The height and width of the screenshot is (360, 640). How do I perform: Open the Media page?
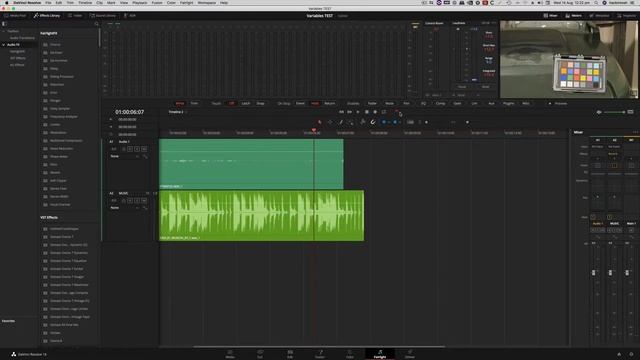[230, 354]
